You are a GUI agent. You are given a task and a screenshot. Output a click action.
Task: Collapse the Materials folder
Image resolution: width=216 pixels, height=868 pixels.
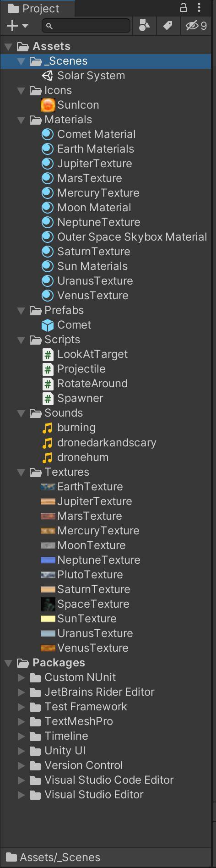21,120
